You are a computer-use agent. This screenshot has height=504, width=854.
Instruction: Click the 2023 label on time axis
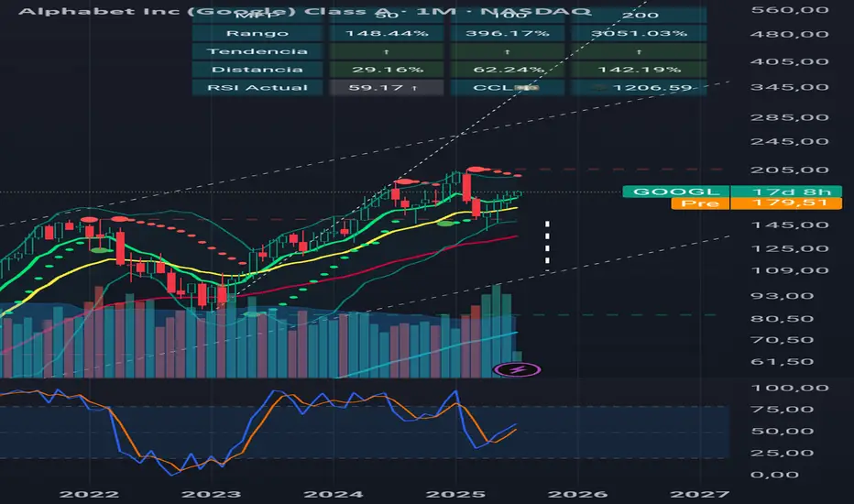tap(211, 494)
